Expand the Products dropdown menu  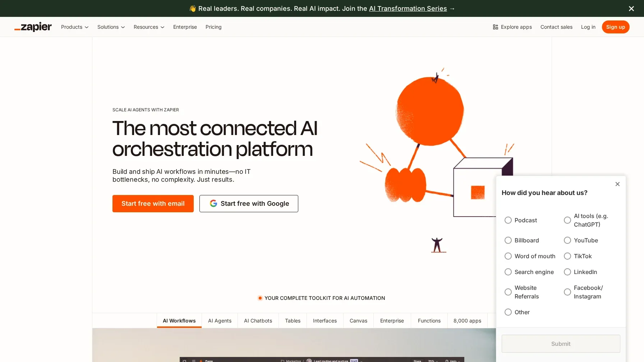pos(75,27)
